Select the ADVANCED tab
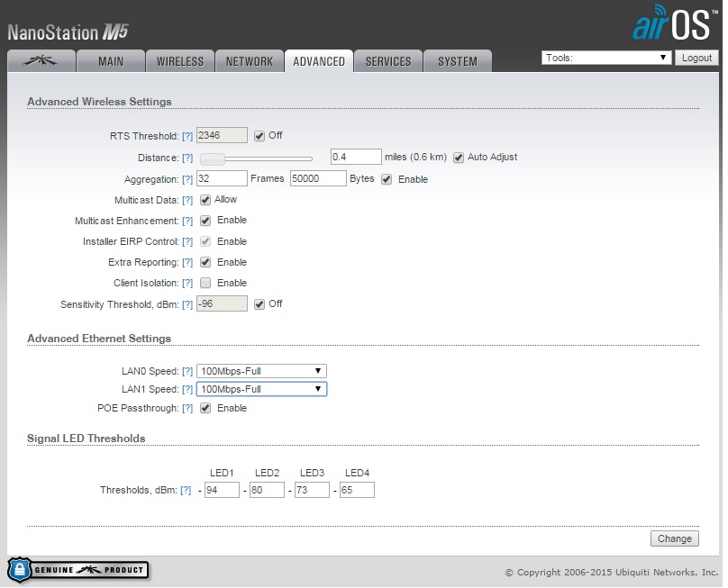728x588 pixels. [x=319, y=61]
